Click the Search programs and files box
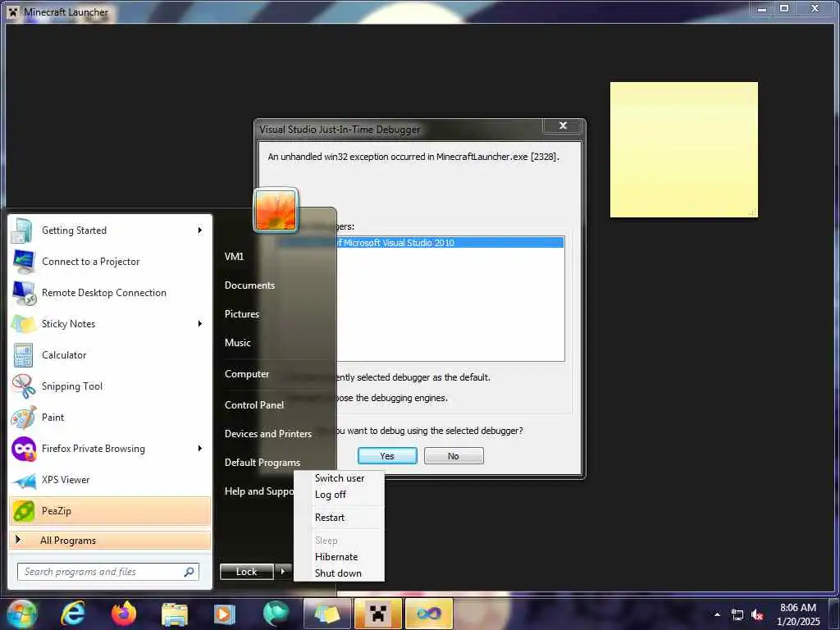The image size is (840, 630). [x=107, y=572]
